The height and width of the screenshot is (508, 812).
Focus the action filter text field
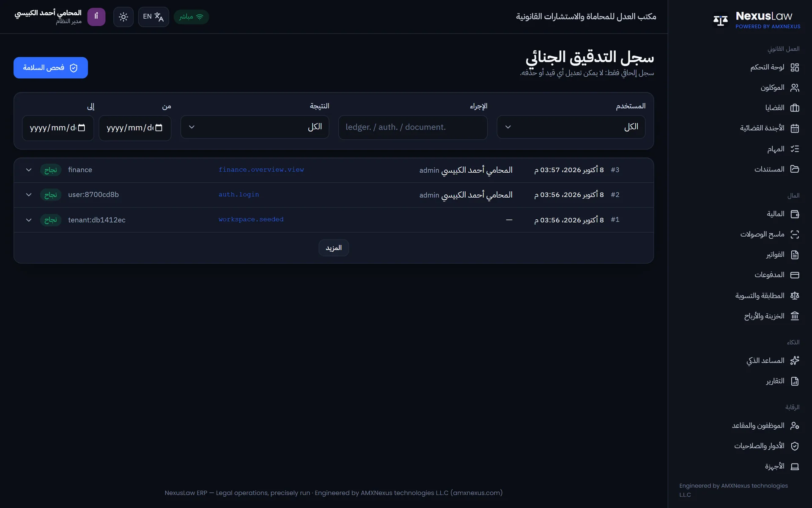[x=413, y=127]
